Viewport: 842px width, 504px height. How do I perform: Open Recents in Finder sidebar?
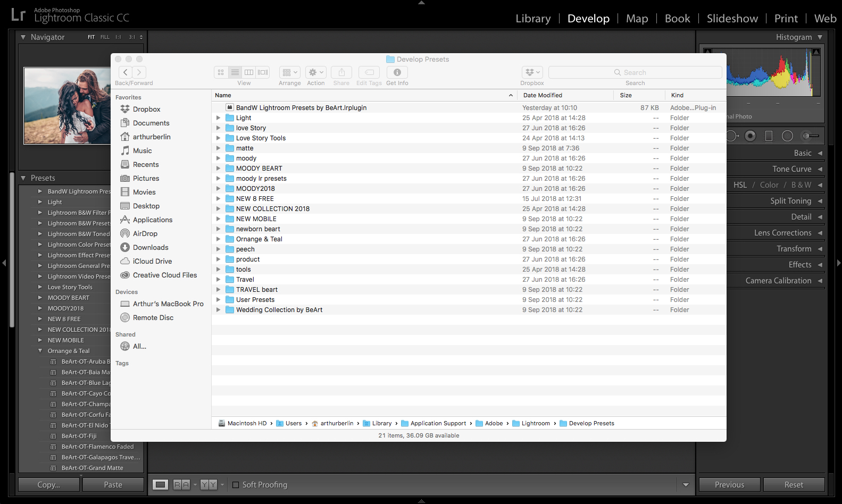tap(146, 164)
